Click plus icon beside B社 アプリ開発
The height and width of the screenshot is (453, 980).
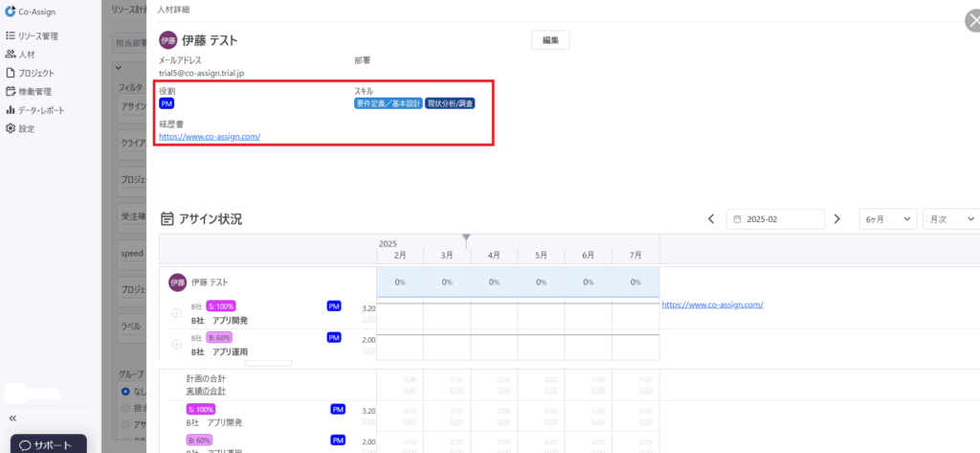coord(177,313)
